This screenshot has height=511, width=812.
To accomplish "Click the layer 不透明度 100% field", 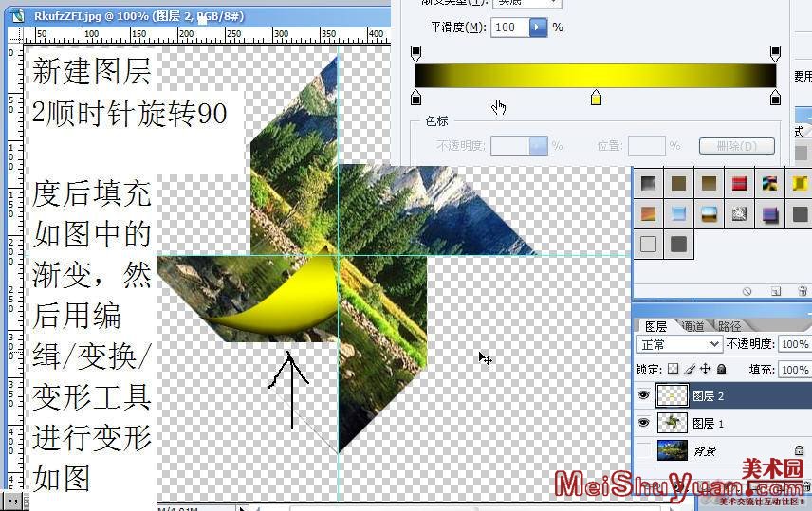I will (x=795, y=344).
